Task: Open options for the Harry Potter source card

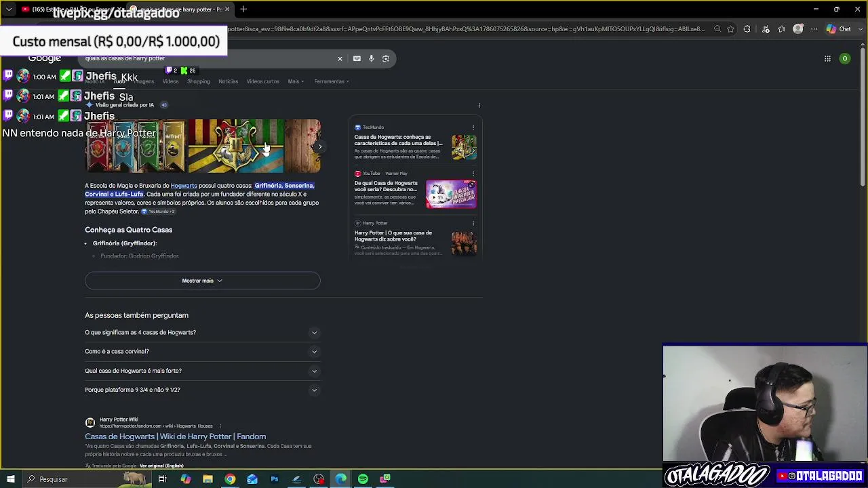Action: click(473, 223)
